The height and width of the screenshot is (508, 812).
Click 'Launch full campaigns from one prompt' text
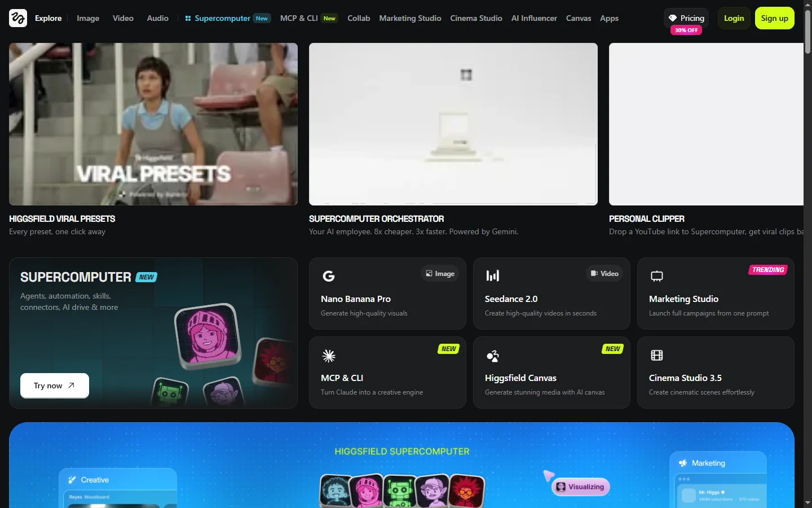(709, 313)
